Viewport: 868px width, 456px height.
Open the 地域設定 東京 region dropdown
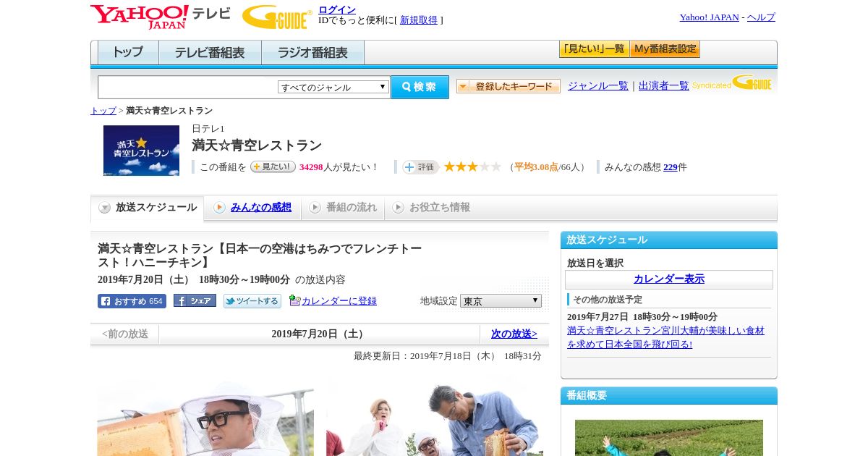click(501, 300)
